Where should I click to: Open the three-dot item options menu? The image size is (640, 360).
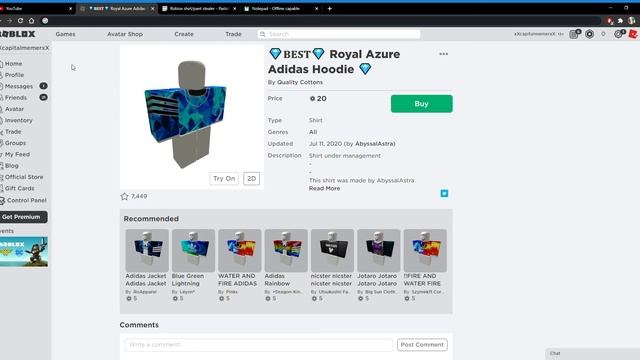pyautogui.click(x=443, y=54)
